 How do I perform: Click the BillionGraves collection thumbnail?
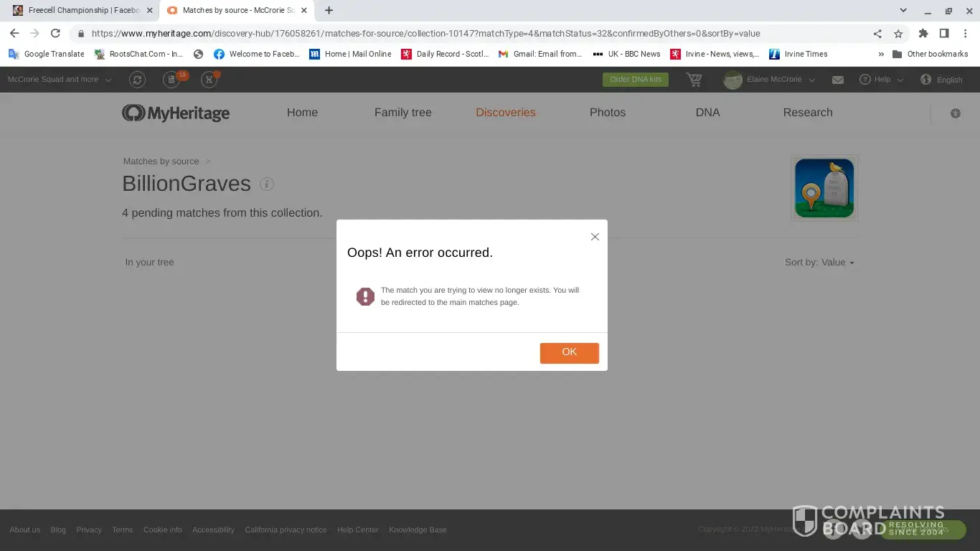click(x=824, y=188)
